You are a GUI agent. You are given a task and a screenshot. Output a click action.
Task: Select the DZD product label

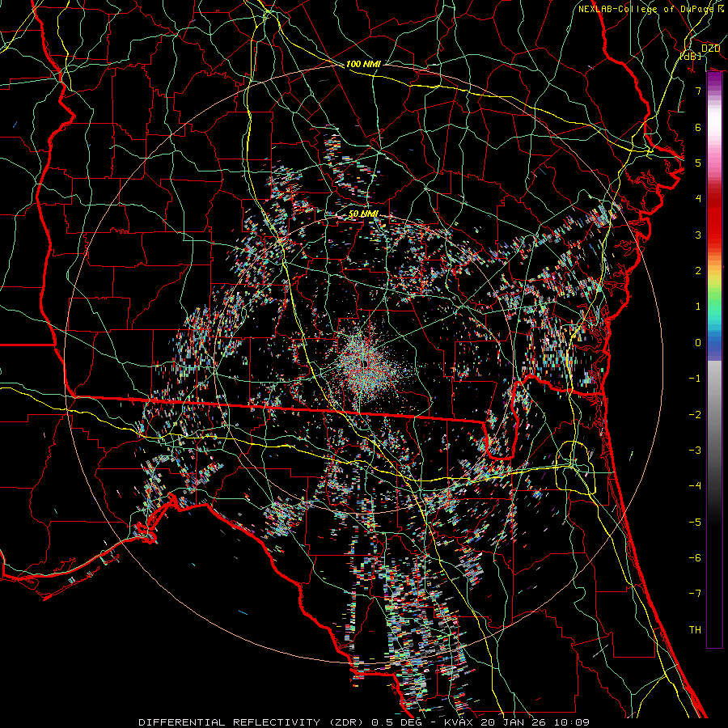click(710, 49)
